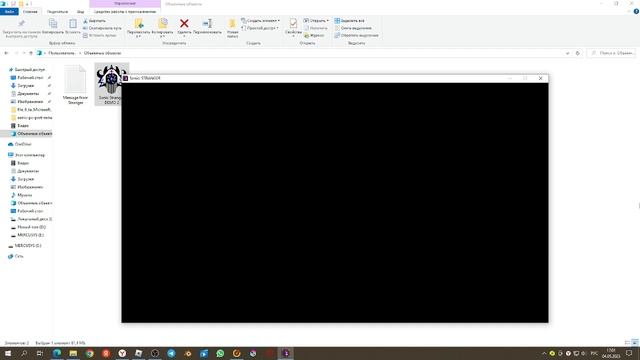
Task: Select Quick access (Быстрый доступ) in sidebar
Action: 27,70
